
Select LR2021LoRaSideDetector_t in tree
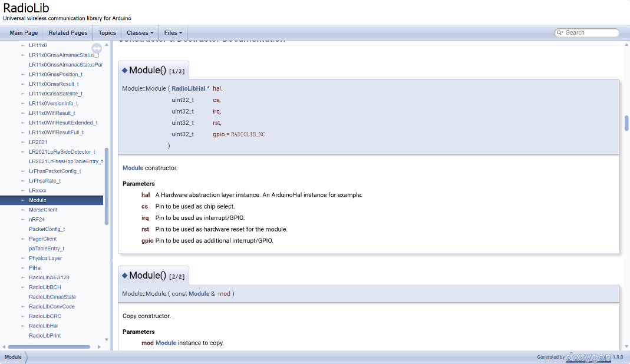62,152
